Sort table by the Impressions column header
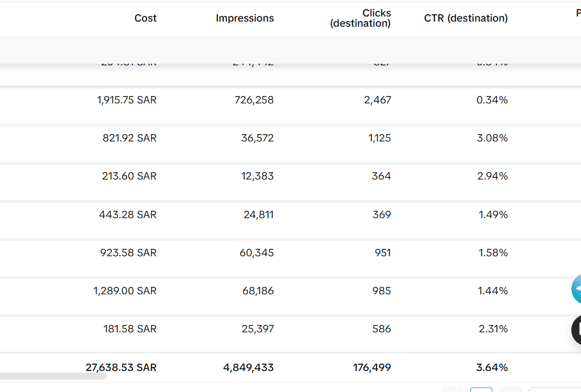 [245, 18]
